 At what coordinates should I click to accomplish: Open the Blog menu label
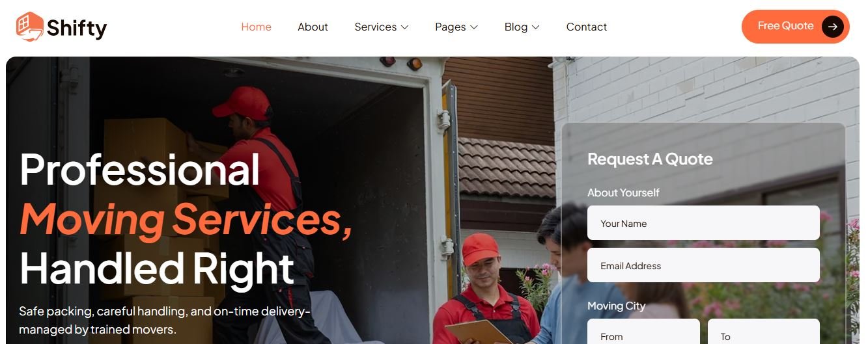(x=516, y=27)
